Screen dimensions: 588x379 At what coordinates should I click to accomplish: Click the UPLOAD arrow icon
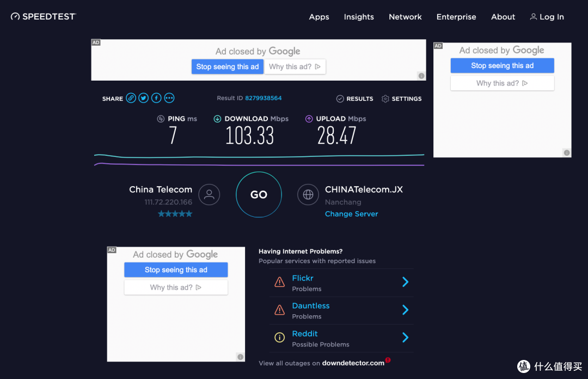[x=309, y=119]
